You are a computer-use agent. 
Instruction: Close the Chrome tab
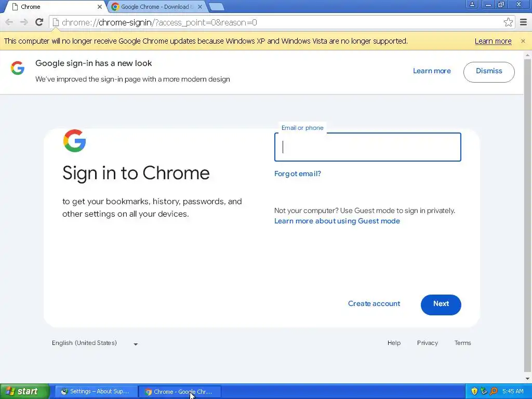tap(99, 7)
